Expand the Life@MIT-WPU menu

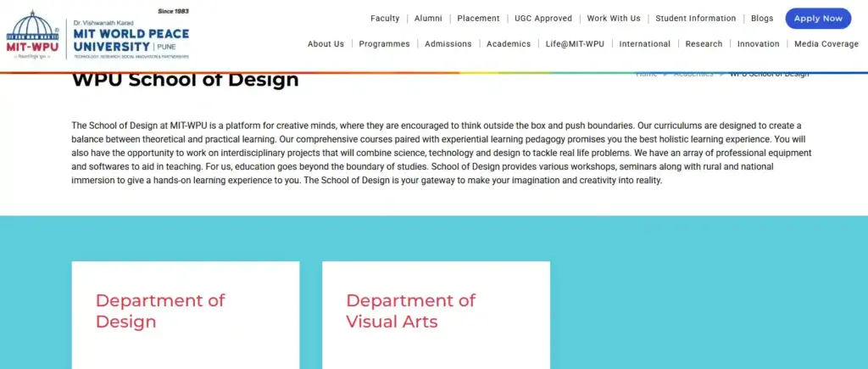click(575, 44)
